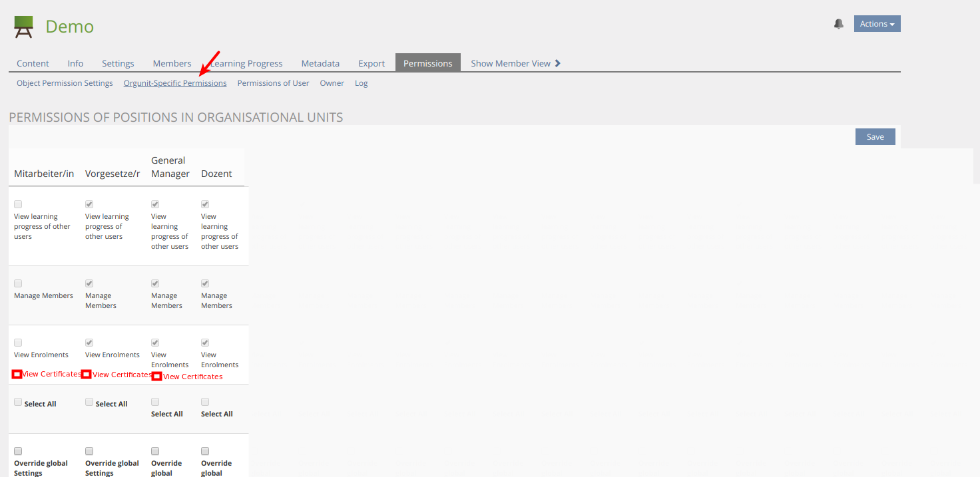Tick General Manager Select All checkbox
Viewport: 980px width, 477px height.
pos(155,402)
